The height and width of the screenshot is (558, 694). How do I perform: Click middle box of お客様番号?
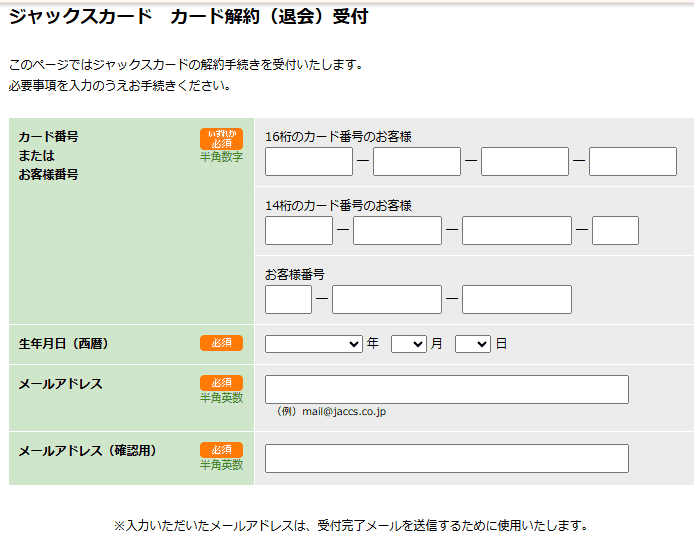click(x=387, y=300)
